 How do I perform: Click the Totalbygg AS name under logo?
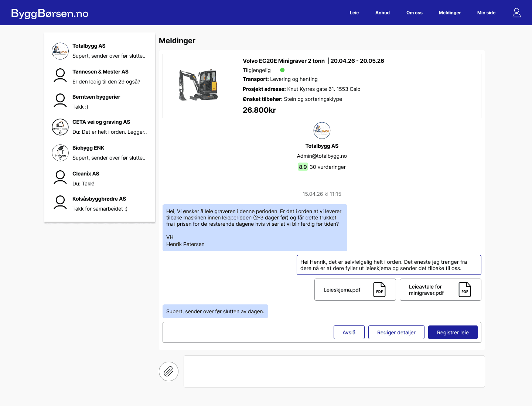[x=322, y=146]
